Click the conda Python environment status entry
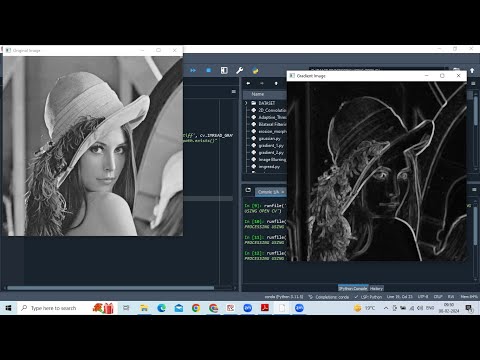This screenshot has height=360, width=480. (x=284, y=297)
